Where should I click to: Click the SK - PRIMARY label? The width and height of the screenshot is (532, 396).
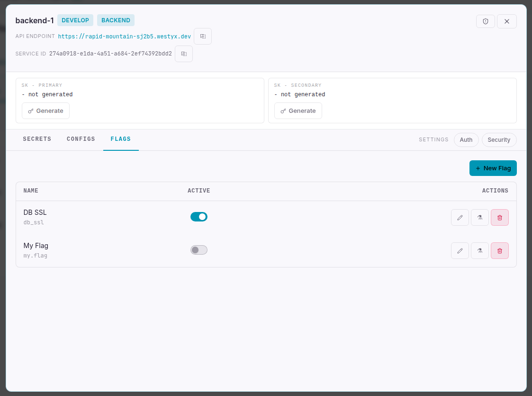tap(42, 85)
